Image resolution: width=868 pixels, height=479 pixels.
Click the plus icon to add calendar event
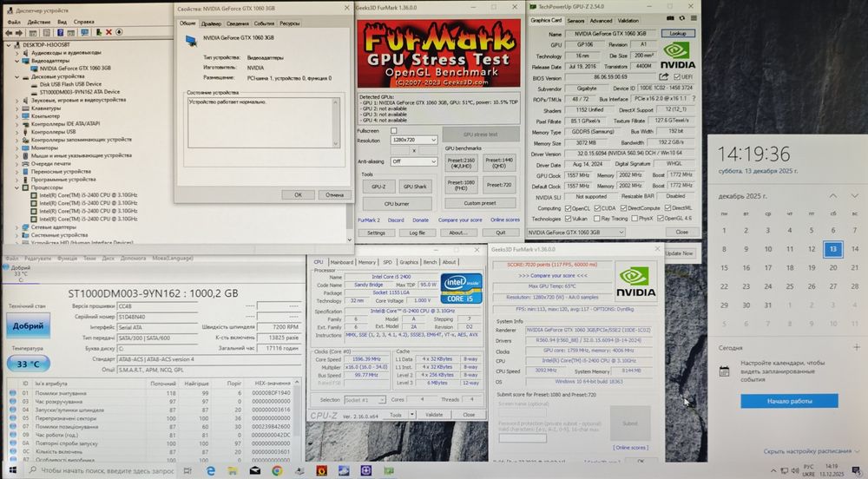pos(857,347)
